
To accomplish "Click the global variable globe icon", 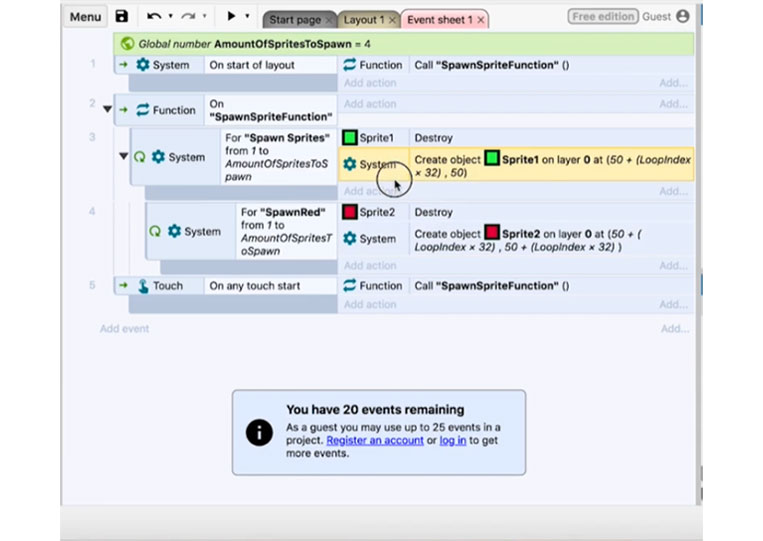I will point(127,44).
